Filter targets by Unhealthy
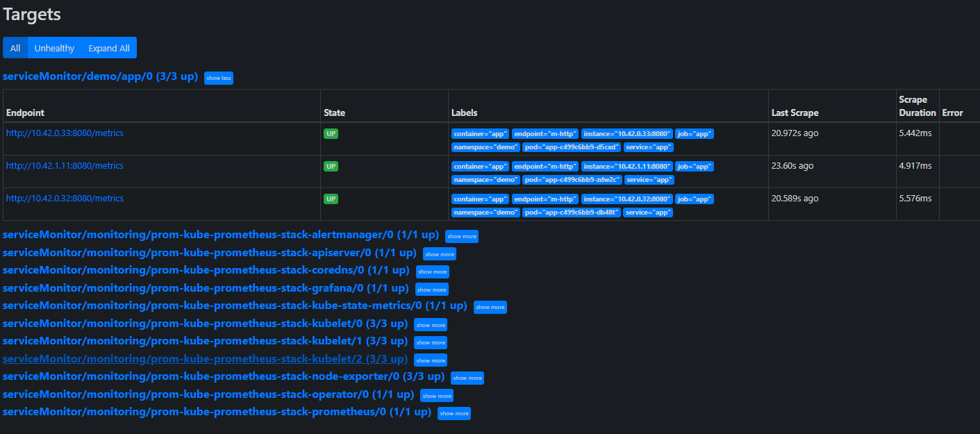The width and height of the screenshot is (980, 434). tap(54, 48)
